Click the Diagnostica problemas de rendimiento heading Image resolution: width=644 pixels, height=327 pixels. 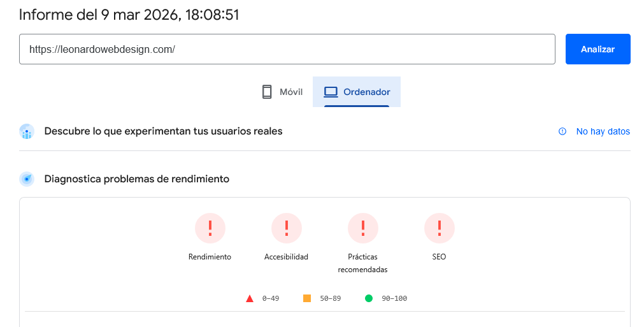click(x=136, y=179)
